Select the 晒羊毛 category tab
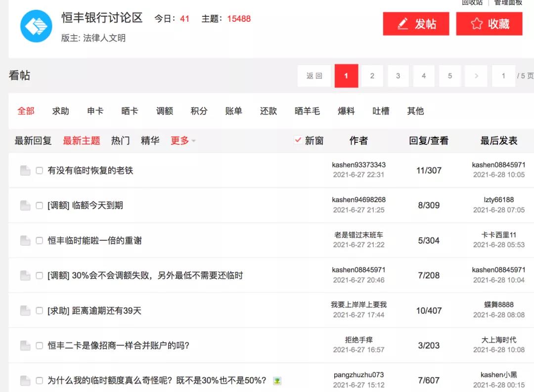 [307, 111]
